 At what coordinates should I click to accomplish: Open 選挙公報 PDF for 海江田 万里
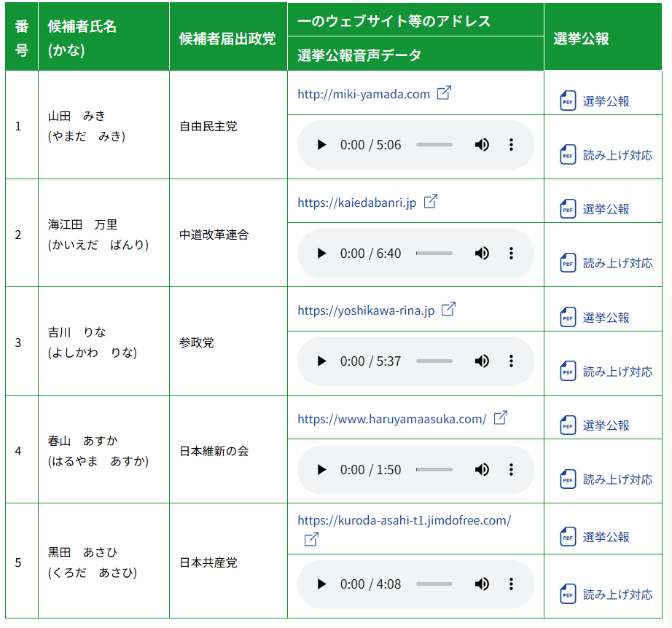pos(605,209)
